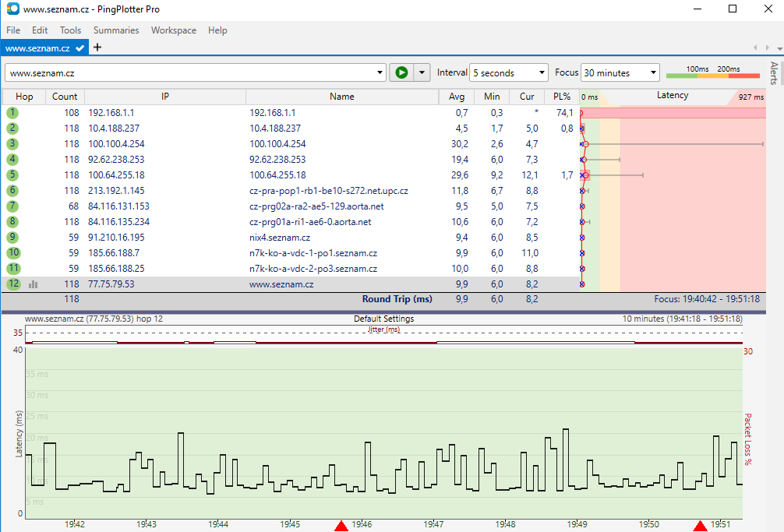Click the green start trace button
Screen dimensions: 784x532
tap(401, 72)
